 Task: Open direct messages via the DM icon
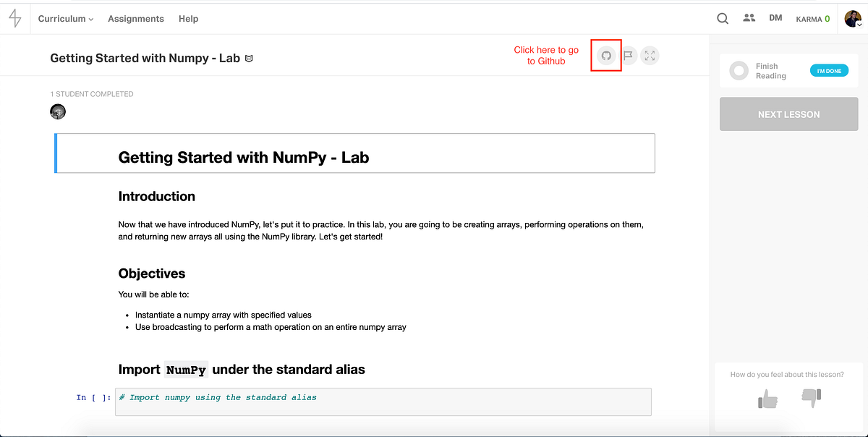(775, 17)
